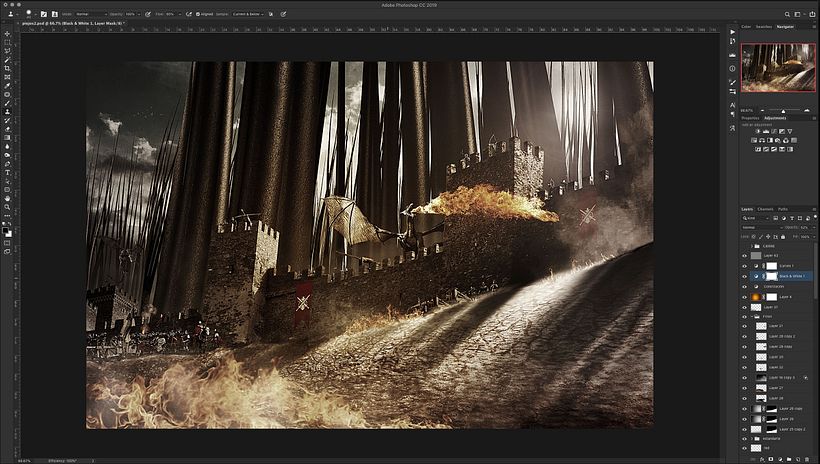This screenshot has width=820, height=464.
Task: Open search in top right corner
Action: [x=787, y=14]
